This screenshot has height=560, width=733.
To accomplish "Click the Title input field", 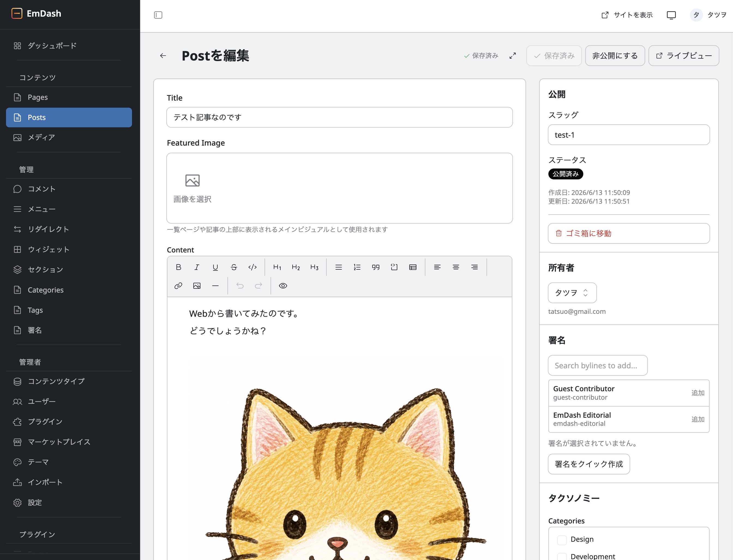I will [x=339, y=117].
